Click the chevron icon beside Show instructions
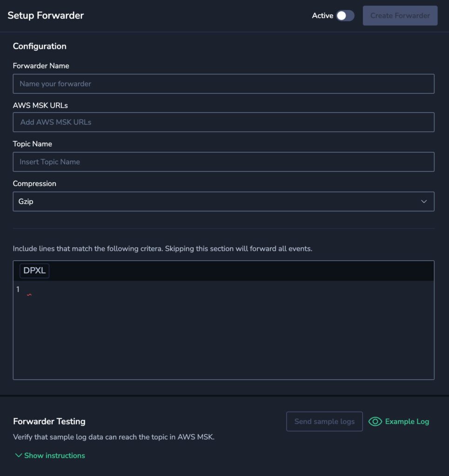The width and height of the screenshot is (449, 476). (19, 456)
